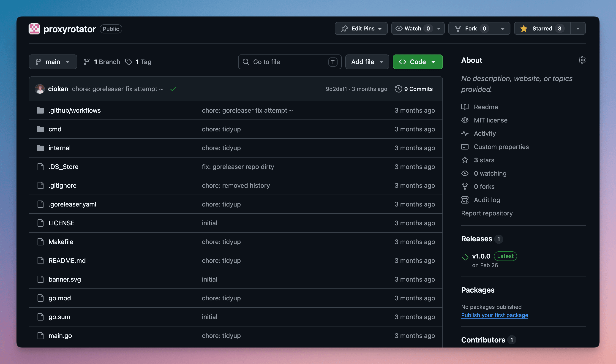Open the Packages heading link
616x364 pixels.
[x=478, y=290]
